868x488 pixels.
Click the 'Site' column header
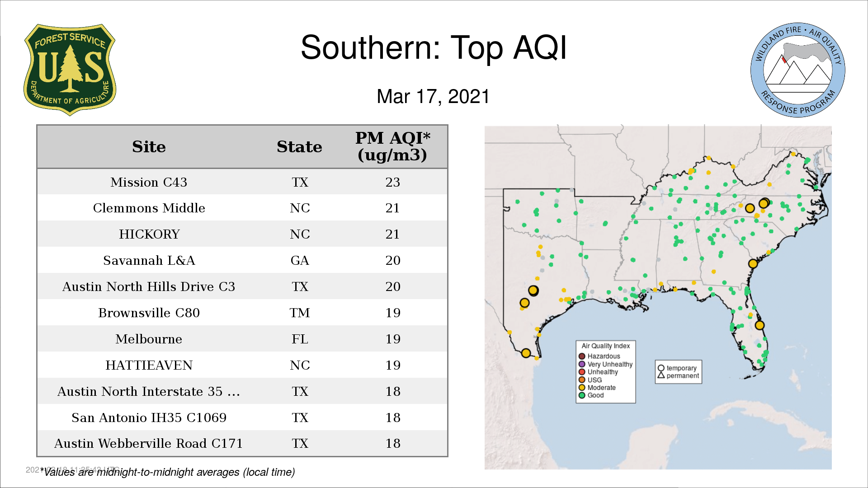click(x=149, y=147)
